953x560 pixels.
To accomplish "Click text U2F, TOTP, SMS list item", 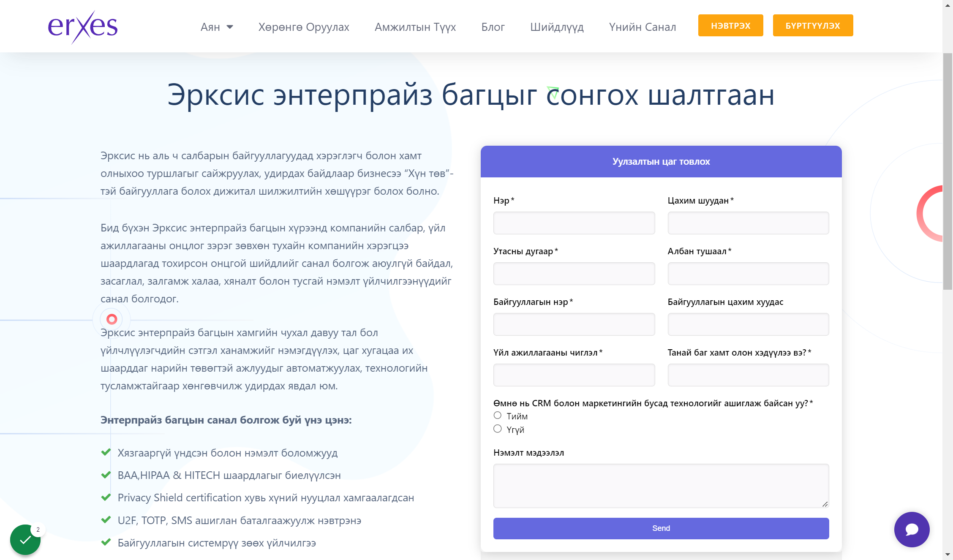I will [x=240, y=521].
